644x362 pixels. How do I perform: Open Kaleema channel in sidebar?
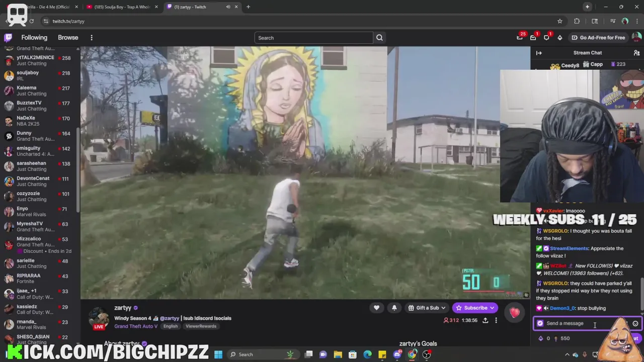[x=39, y=90]
